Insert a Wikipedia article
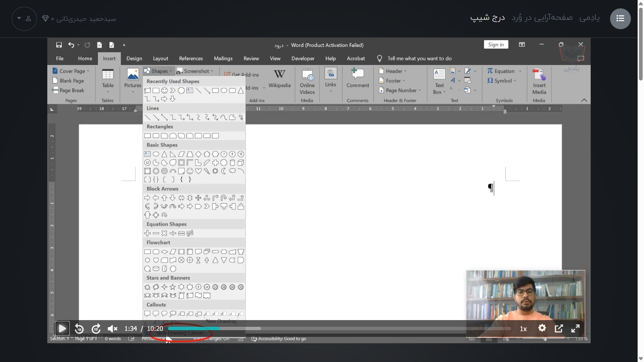644x362 pixels. pos(280,80)
